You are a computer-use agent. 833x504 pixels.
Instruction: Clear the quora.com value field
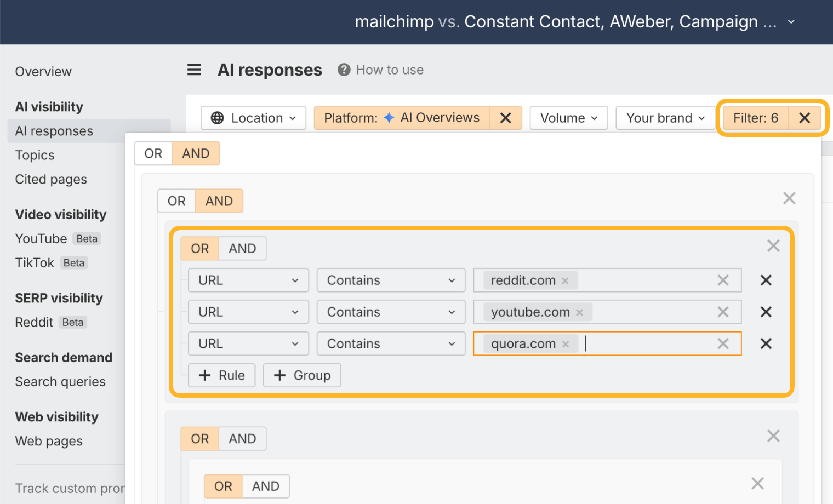click(723, 344)
